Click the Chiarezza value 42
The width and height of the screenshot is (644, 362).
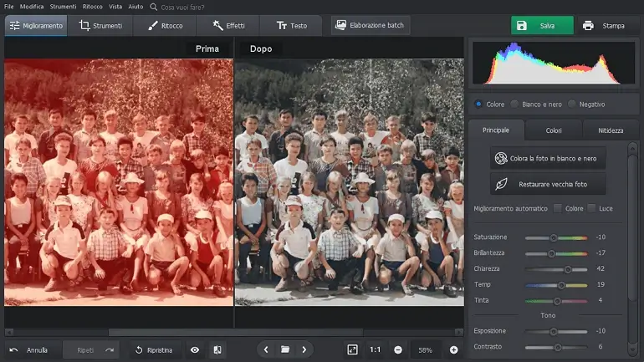(x=601, y=268)
